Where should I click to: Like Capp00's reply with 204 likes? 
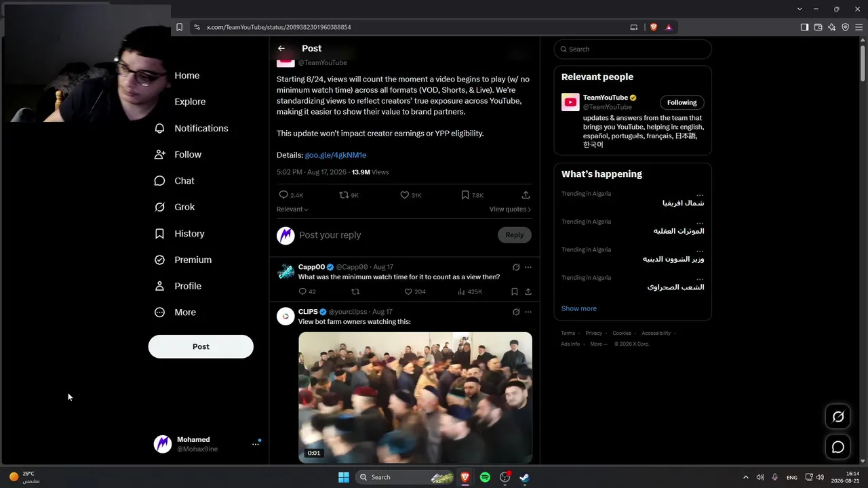coord(408,292)
